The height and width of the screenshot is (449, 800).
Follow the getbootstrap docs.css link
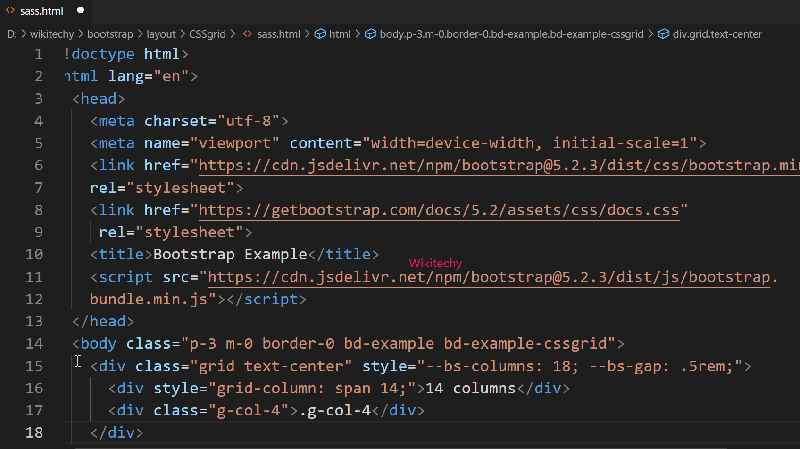pyautogui.click(x=439, y=210)
